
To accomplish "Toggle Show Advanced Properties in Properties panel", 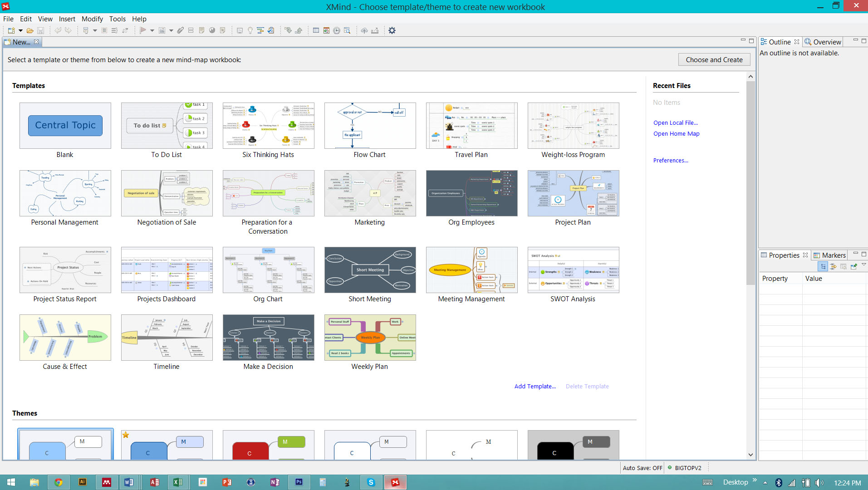I will click(x=833, y=267).
